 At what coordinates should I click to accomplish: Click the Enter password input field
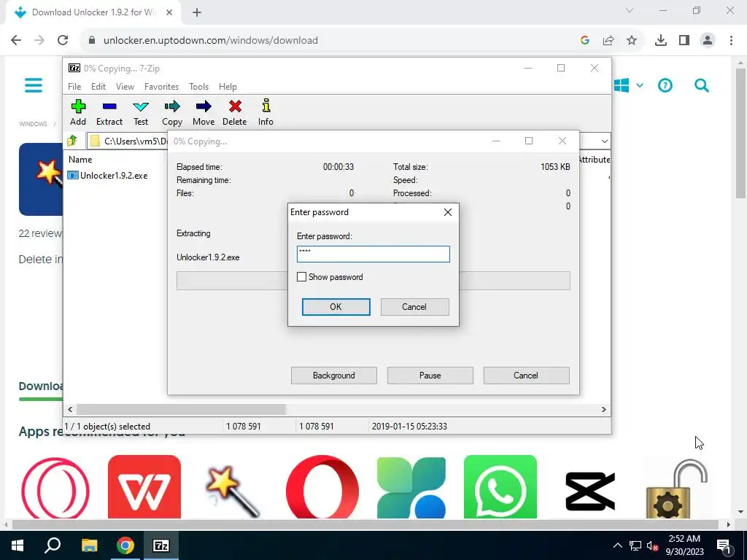pos(373,254)
